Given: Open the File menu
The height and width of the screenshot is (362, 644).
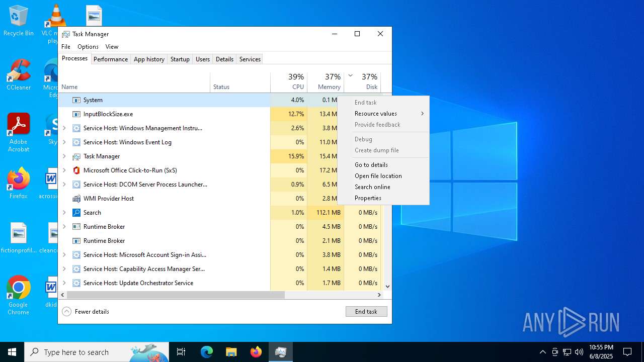Looking at the screenshot, I should (66, 47).
